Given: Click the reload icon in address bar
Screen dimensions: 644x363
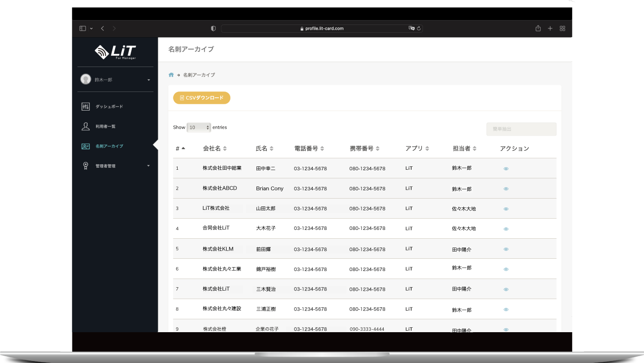Looking at the screenshot, I should point(419,28).
